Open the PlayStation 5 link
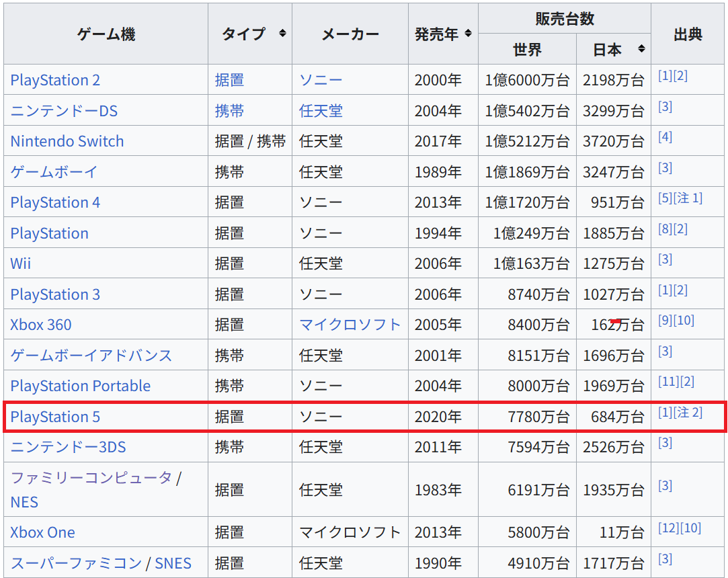The height and width of the screenshot is (578, 728). [55, 417]
